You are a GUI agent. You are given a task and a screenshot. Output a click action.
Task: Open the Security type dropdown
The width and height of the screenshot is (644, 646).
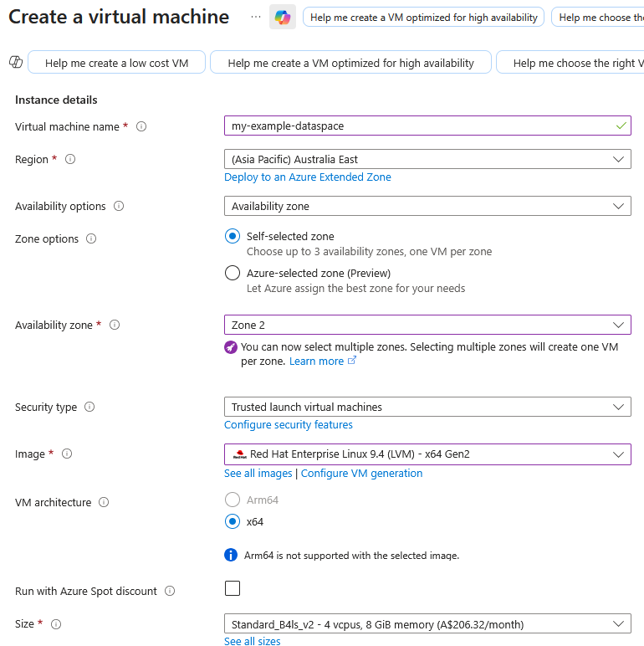[427, 407]
